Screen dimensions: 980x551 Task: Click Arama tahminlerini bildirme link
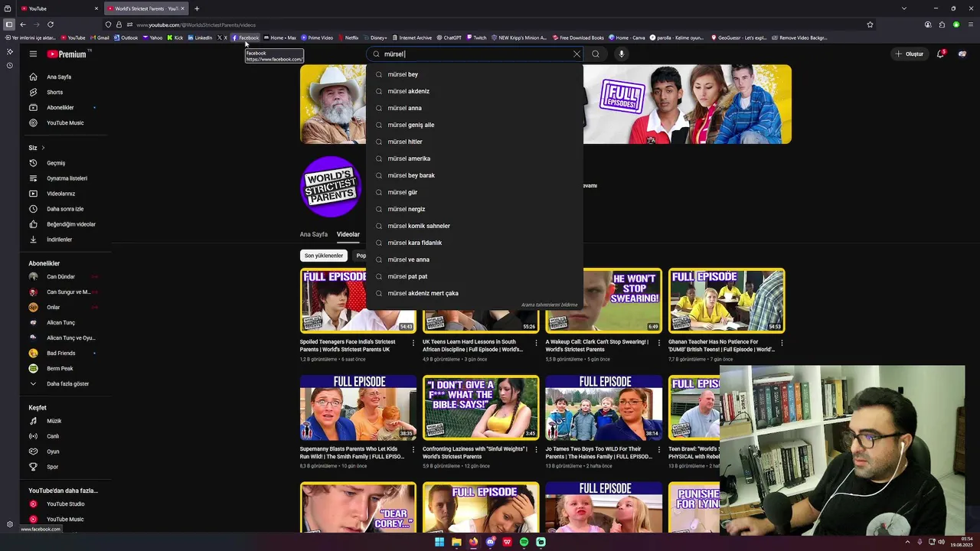(x=550, y=305)
